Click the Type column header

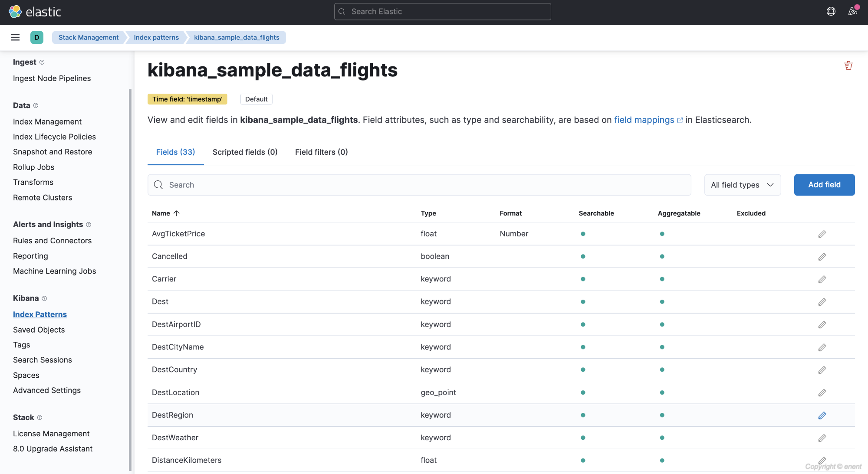[428, 213]
